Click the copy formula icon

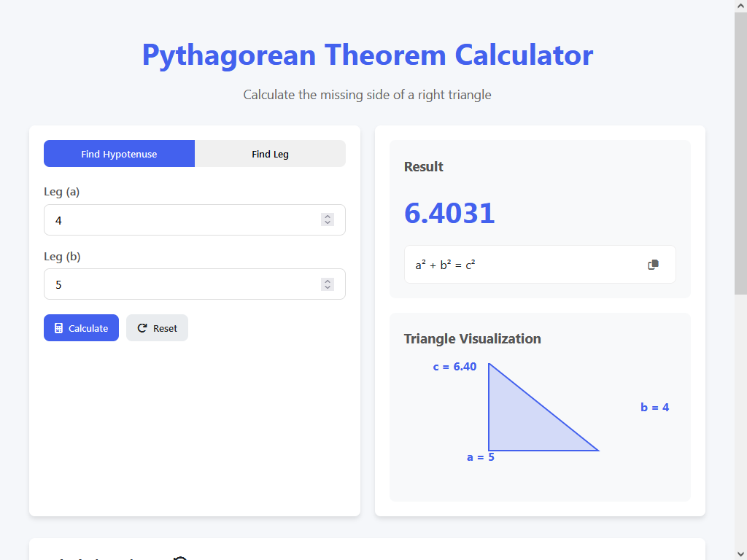pos(653,265)
